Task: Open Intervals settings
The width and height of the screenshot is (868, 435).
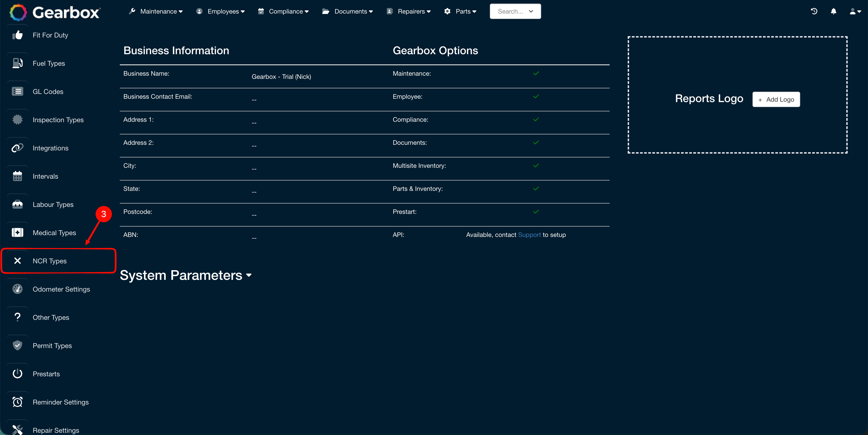Action: [x=45, y=176]
